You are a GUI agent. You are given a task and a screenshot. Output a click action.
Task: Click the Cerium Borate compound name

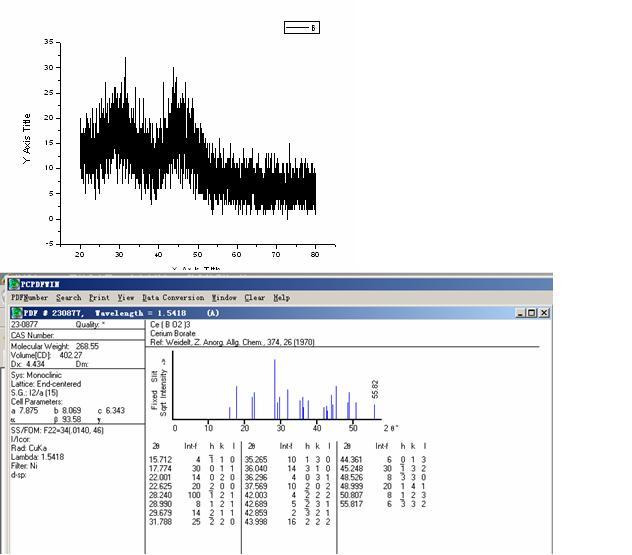(173, 333)
